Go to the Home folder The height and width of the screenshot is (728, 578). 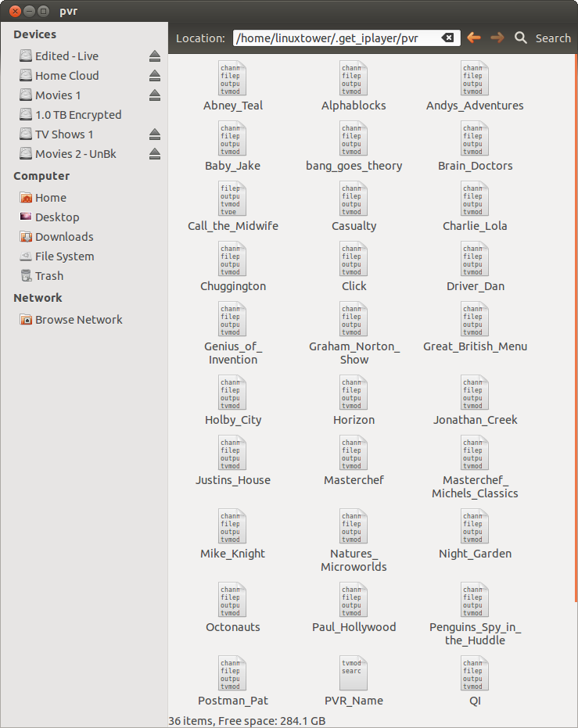coord(51,198)
